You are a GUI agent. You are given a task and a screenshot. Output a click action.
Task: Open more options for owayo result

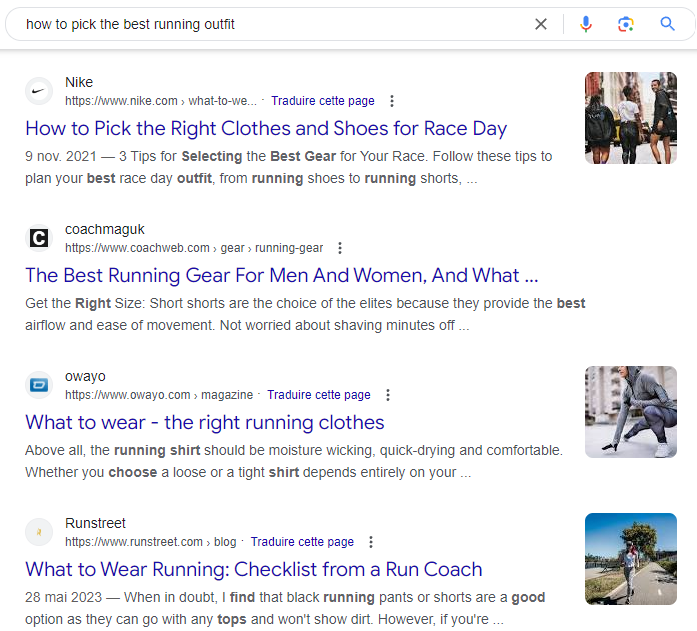tap(388, 395)
